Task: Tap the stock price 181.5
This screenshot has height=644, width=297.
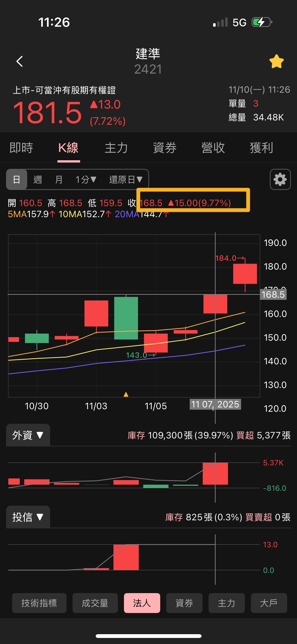Action: pos(47,113)
